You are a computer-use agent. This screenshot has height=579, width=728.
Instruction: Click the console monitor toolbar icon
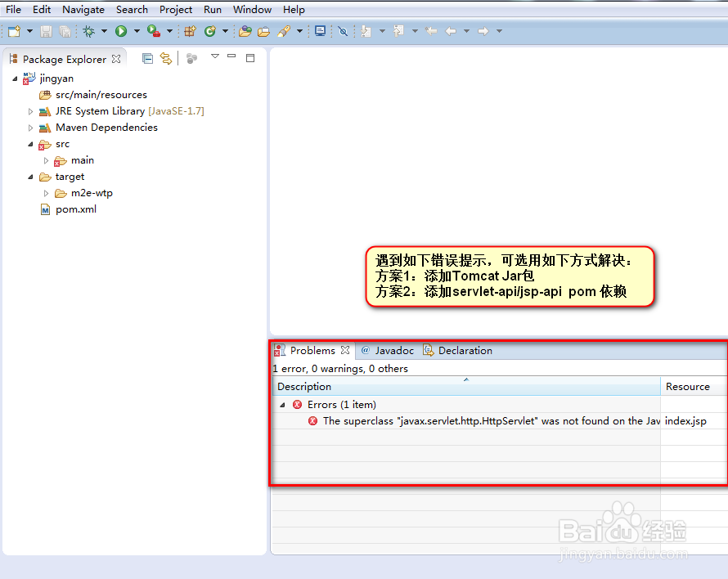(x=320, y=31)
